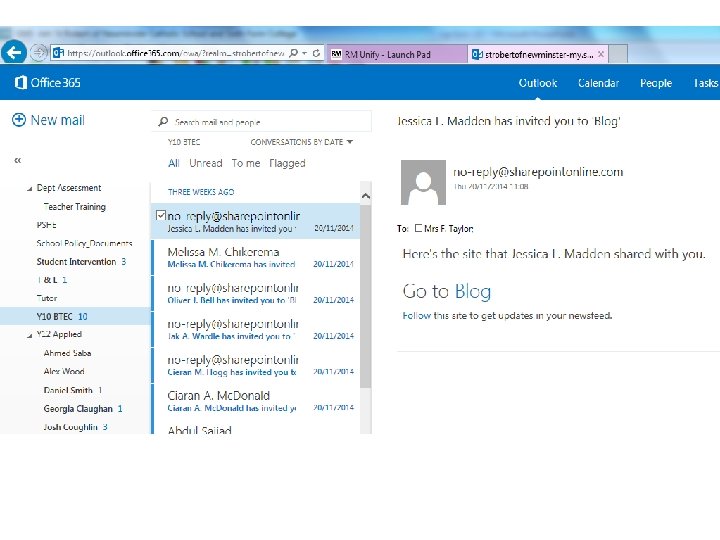Open the Tutor folder
Viewport: 720px width, 540px height.
[x=46, y=298]
